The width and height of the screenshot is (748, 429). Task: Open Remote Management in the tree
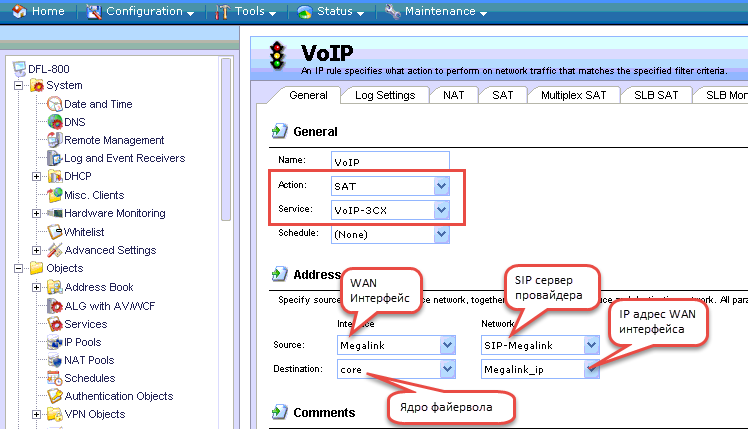[114, 140]
